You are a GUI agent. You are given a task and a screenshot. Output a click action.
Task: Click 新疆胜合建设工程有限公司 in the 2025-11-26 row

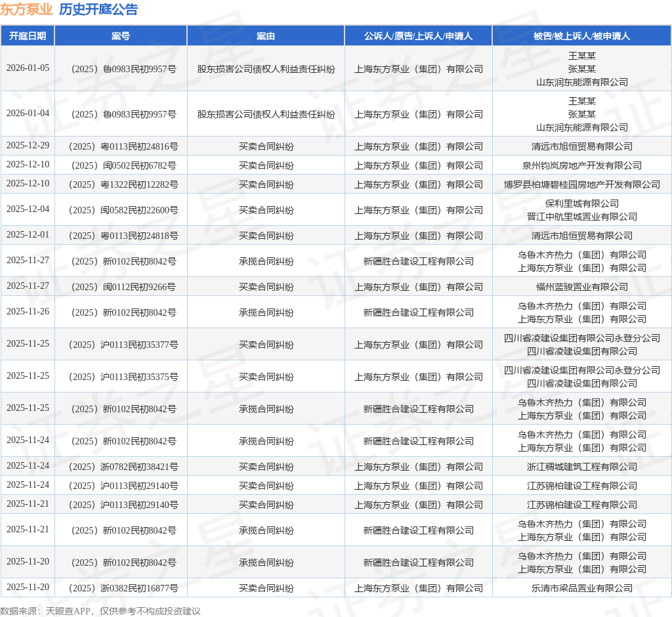point(418,312)
